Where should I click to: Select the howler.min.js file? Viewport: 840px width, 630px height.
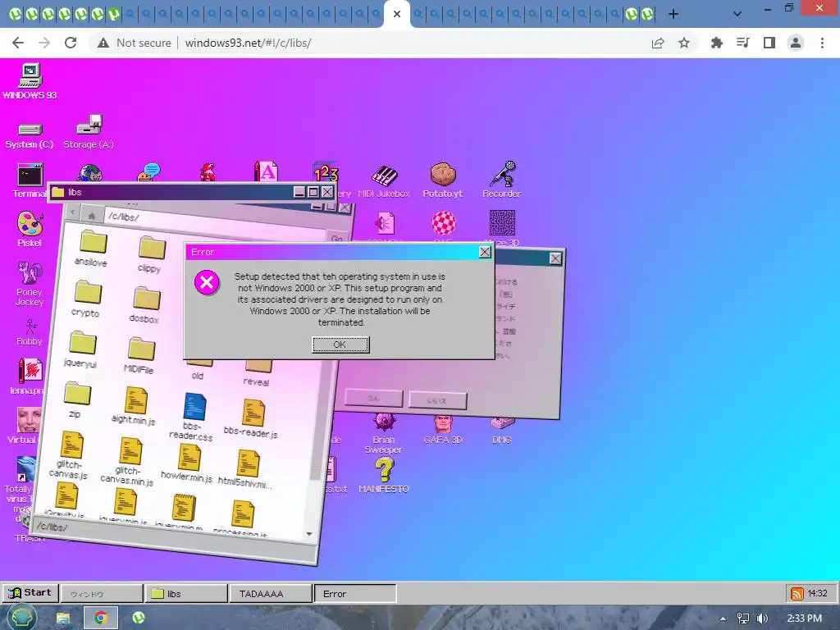[188, 463]
